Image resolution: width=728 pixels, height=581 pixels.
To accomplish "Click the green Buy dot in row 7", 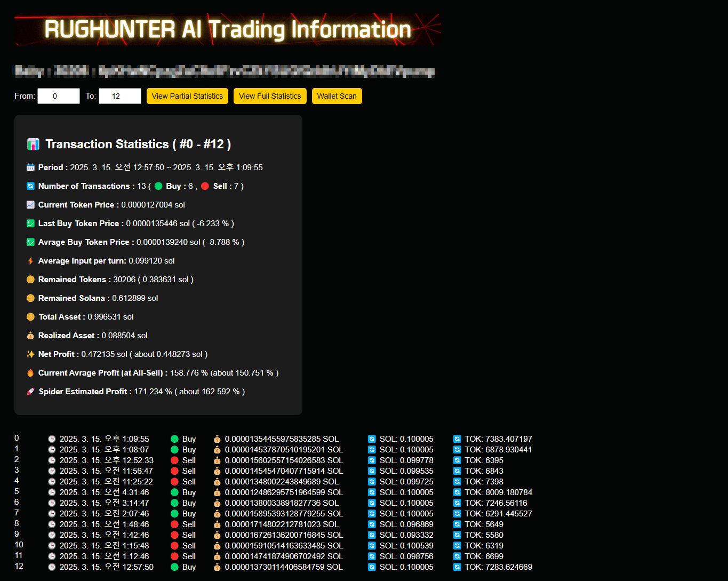I will 174,514.
